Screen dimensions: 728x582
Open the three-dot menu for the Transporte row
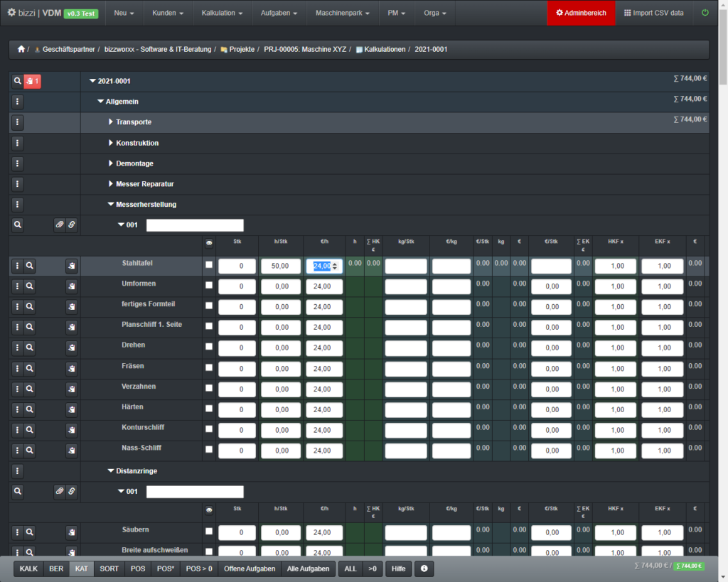(18, 122)
